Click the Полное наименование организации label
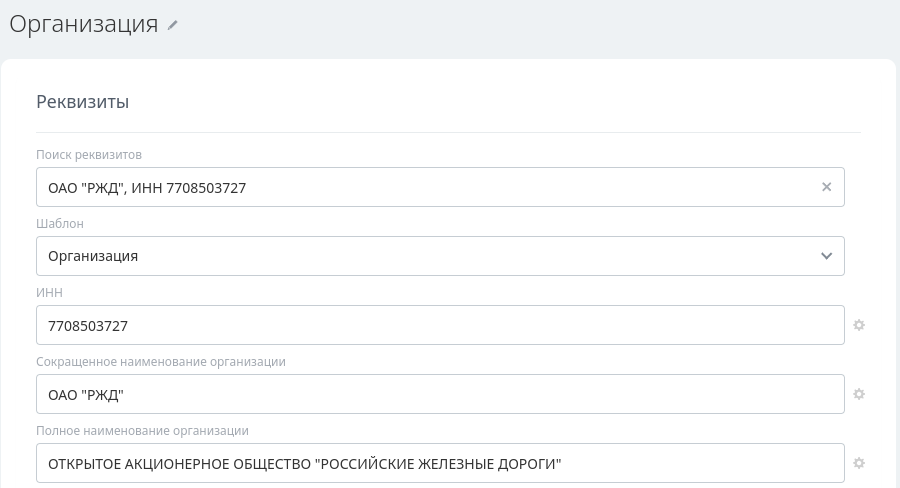Image resolution: width=900 pixels, height=488 pixels. [142, 431]
